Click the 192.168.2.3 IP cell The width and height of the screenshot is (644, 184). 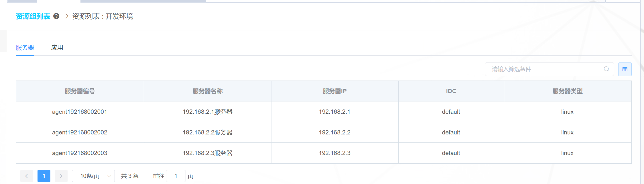point(334,153)
